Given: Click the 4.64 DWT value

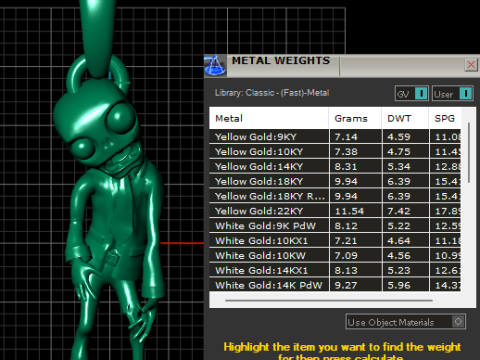Looking at the screenshot, I should [399, 241].
